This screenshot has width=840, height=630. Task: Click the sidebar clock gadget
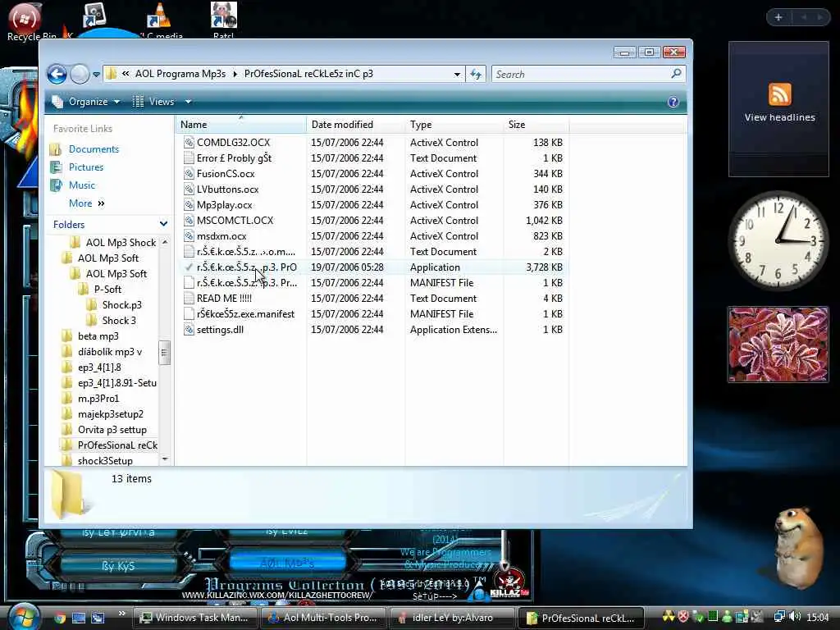pos(778,240)
